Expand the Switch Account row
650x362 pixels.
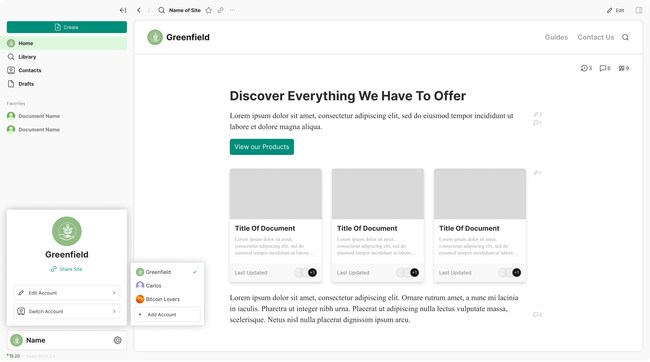tap(67, 311)
